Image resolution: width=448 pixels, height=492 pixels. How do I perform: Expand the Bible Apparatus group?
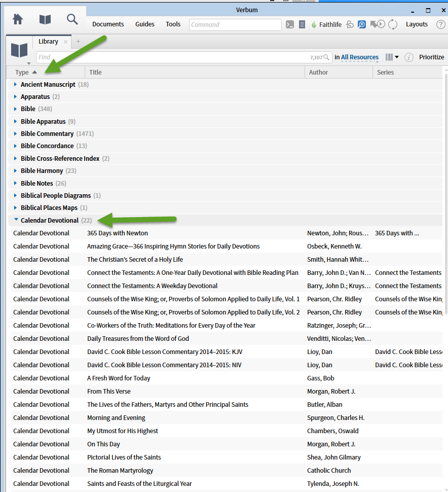click(15, 121)
